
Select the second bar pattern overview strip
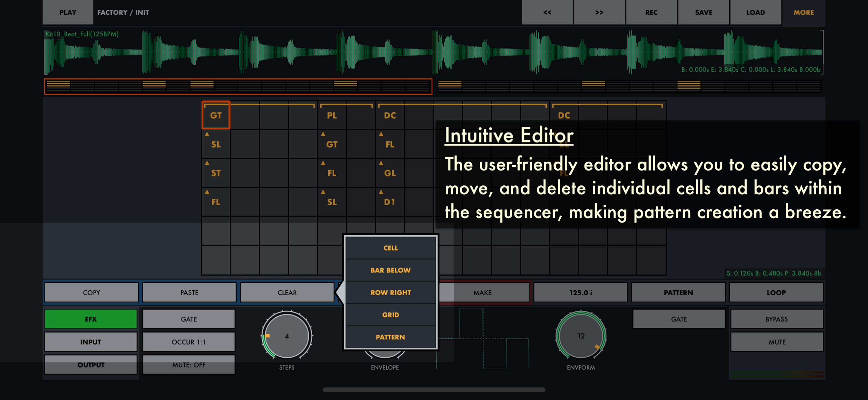click(630, 86)
